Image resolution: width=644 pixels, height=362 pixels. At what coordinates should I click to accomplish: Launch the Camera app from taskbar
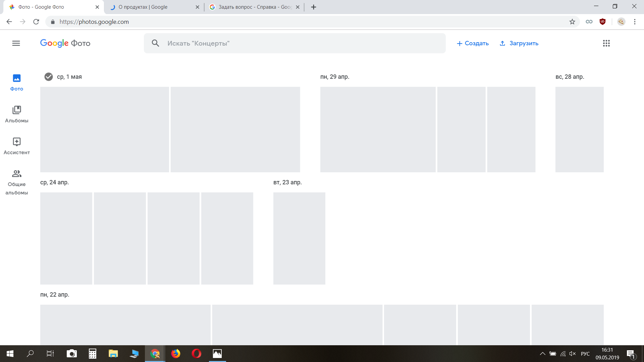[x=71, y=354]
